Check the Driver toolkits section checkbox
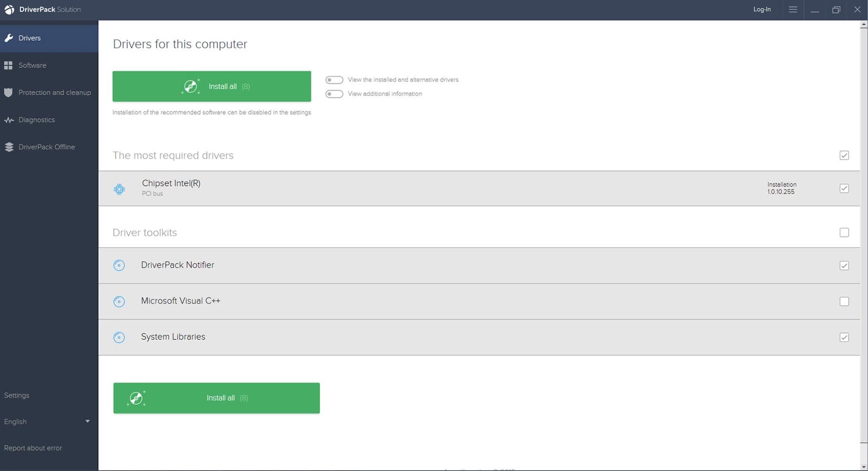This screenshot has width=868, height=471. coord(844,232)
